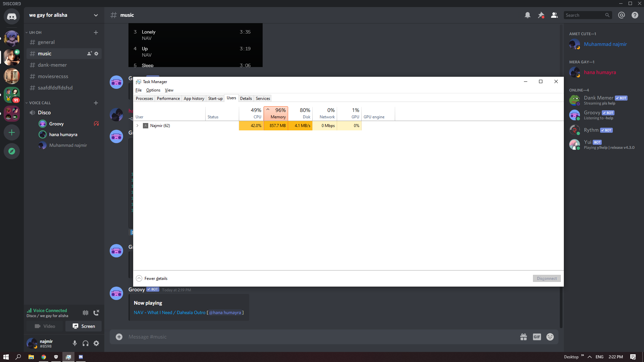Image resolution: width=644 pixels, height=362 pixels.
Task: Start screen sharing with the Screen button
Action: click(83, 326)
